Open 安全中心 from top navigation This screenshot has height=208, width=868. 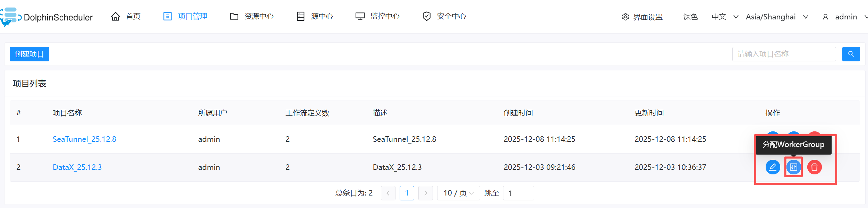pos(444,16)
